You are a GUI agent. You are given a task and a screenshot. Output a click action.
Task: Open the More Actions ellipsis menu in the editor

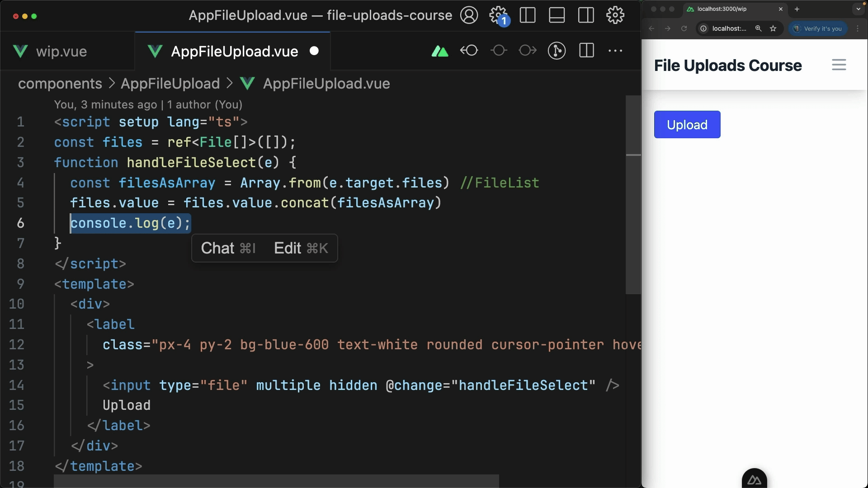point(615,51)
